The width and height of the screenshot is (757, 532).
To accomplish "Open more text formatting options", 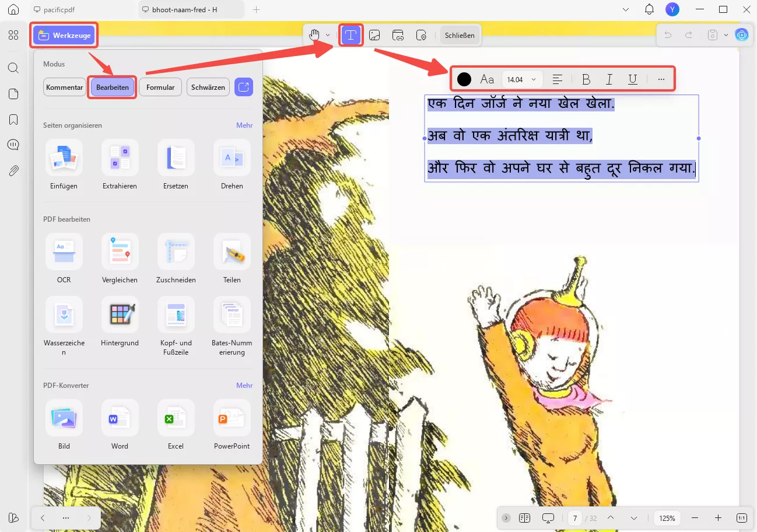I will tap(661, 79).
